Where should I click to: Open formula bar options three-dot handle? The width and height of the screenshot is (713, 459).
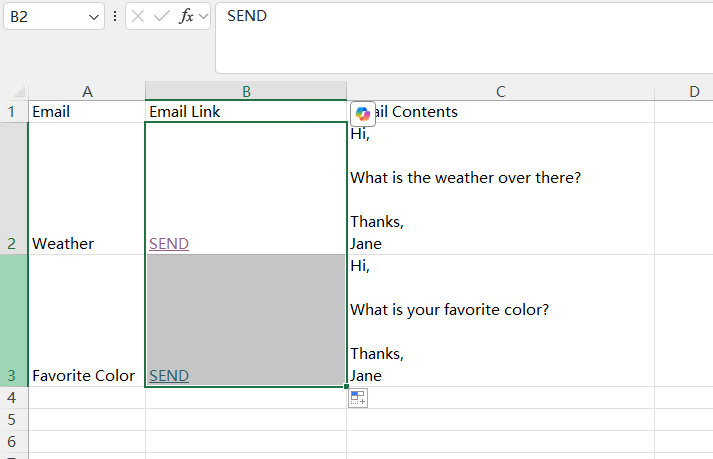(x=115, y=16)
